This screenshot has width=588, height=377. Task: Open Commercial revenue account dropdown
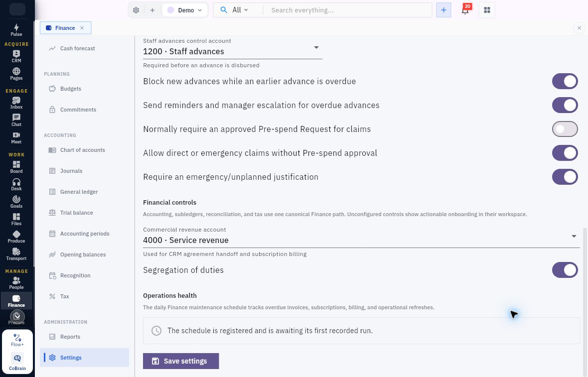(361, 237)
